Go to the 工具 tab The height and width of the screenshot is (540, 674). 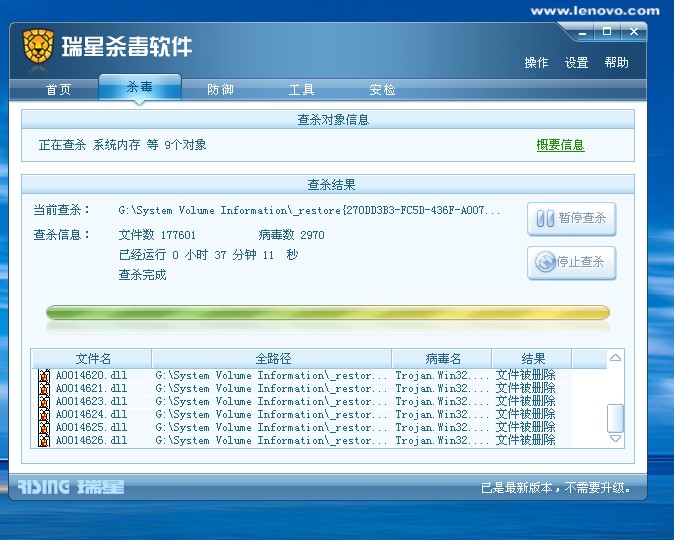(301, 89)
